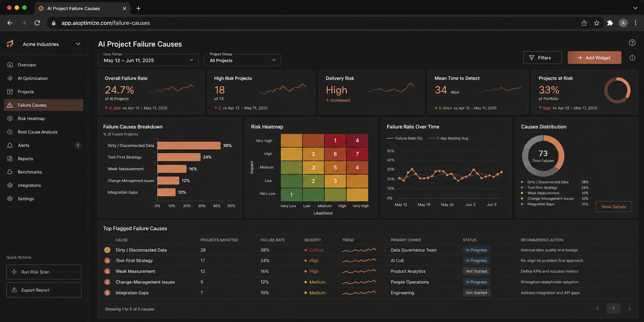
Task: Click the Dirty / Disconnected Data 38% bar
Action: [189, 146]
